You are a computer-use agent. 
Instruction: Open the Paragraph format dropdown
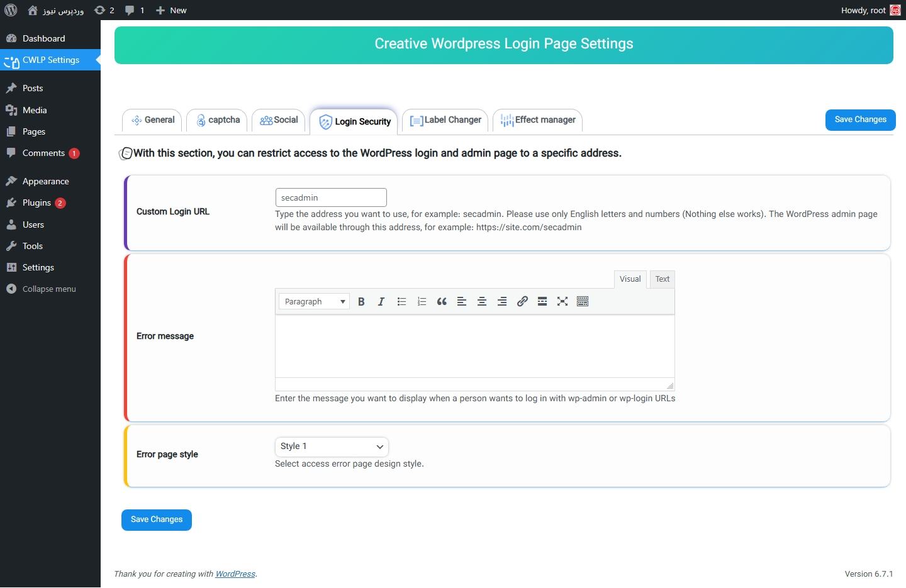[313, 301]
